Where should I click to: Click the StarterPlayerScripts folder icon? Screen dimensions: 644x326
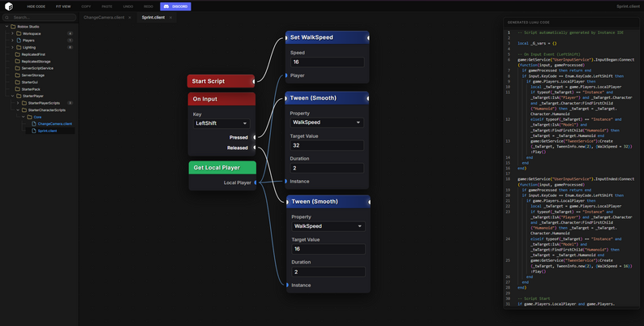click(x=24, y=103)
